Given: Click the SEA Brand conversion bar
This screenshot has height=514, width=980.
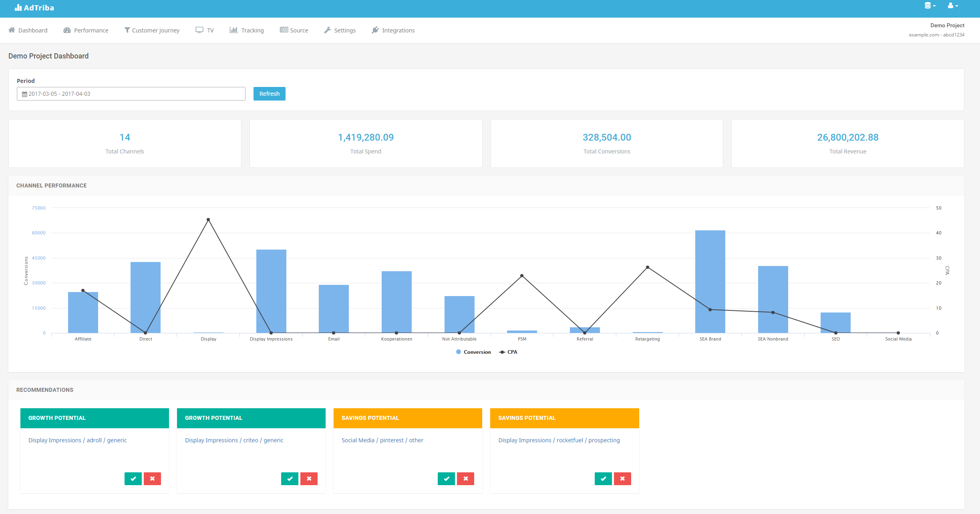Looking at the screenshot, I should (710, 281).
